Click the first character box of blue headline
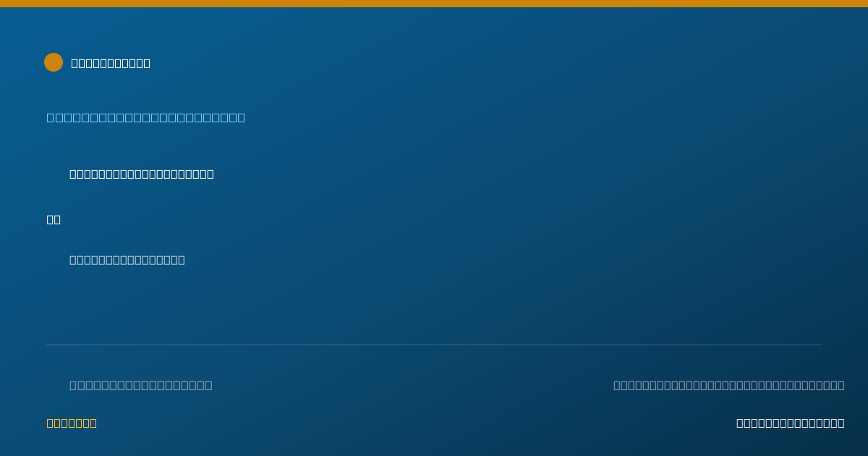Image resolution: width=868 pixels, height=456 pixels. [x=51, y=117]
